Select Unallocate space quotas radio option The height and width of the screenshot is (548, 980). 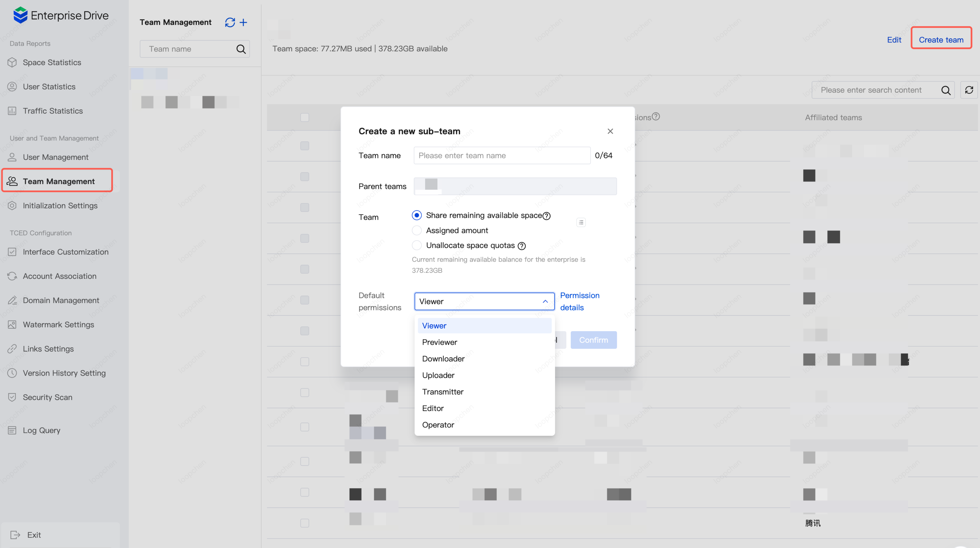pyautogui.click(x=417, y=246)
